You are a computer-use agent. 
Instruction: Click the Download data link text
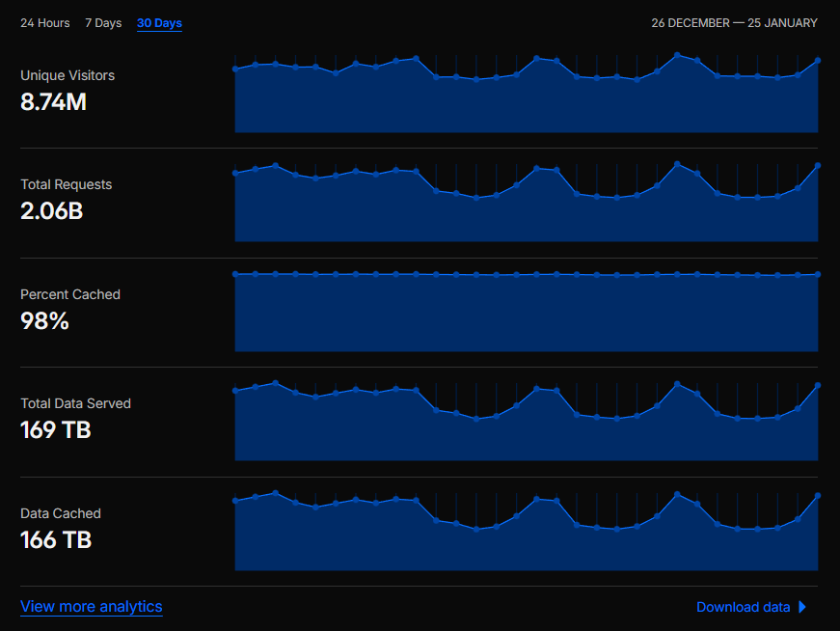click(743, 607)
